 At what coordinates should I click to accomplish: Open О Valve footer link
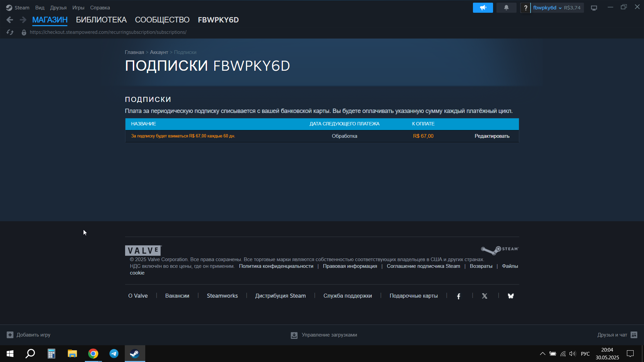pyautogui.click(x=138, y=296)
